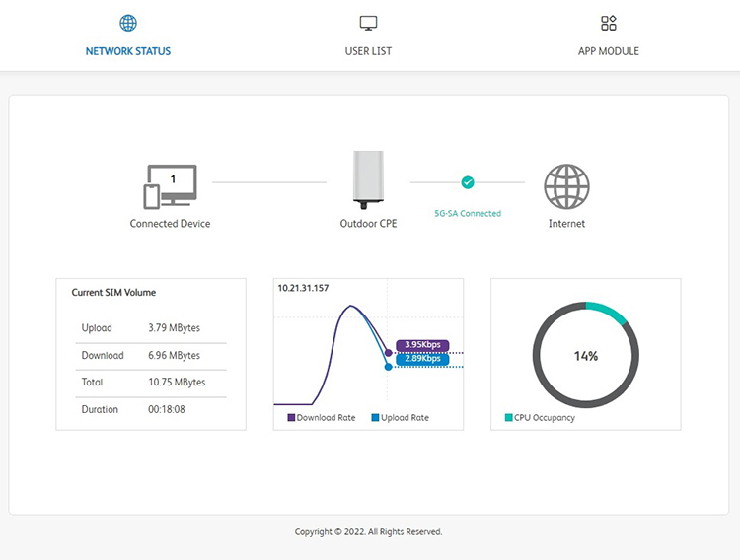Click the blue Upload Rate legend swatch
Screen dimensions: 740x560
(x=375, y=418)
